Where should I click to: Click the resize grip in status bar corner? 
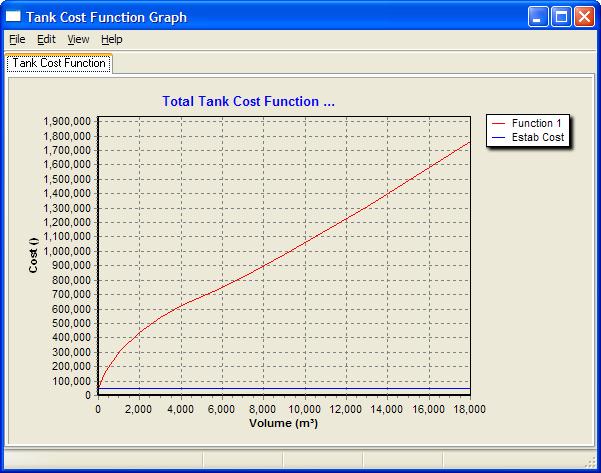[x=590, y=463]
